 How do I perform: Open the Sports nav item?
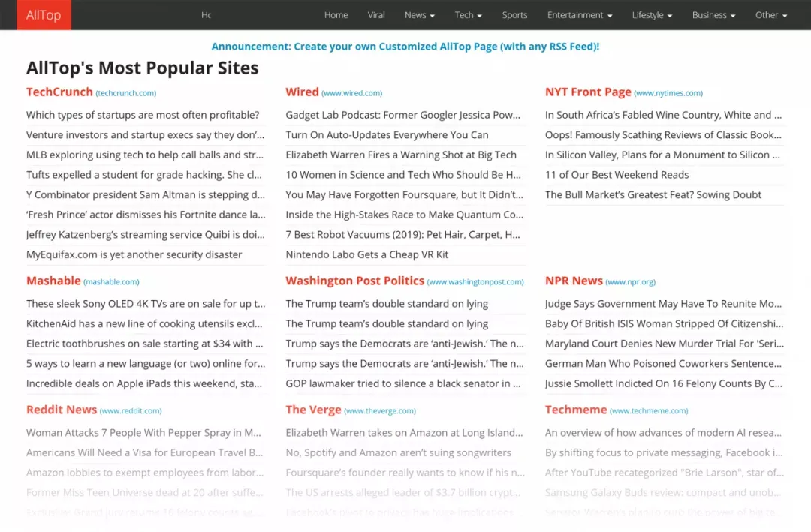514,15
